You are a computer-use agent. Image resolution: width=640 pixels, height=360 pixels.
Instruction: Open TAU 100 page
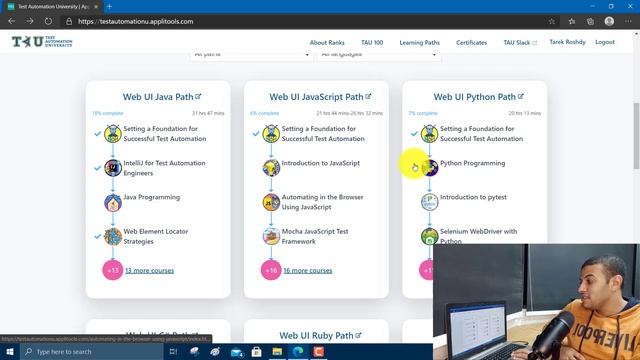372,42
